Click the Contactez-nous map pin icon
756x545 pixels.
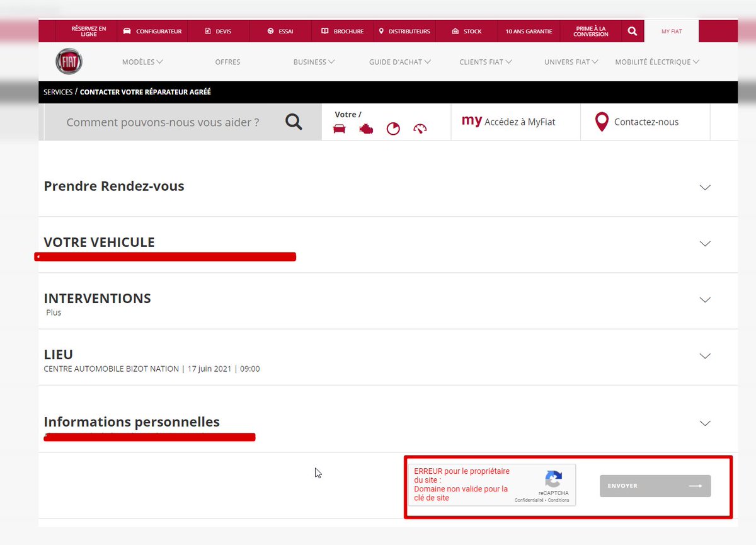click(602, 122)
